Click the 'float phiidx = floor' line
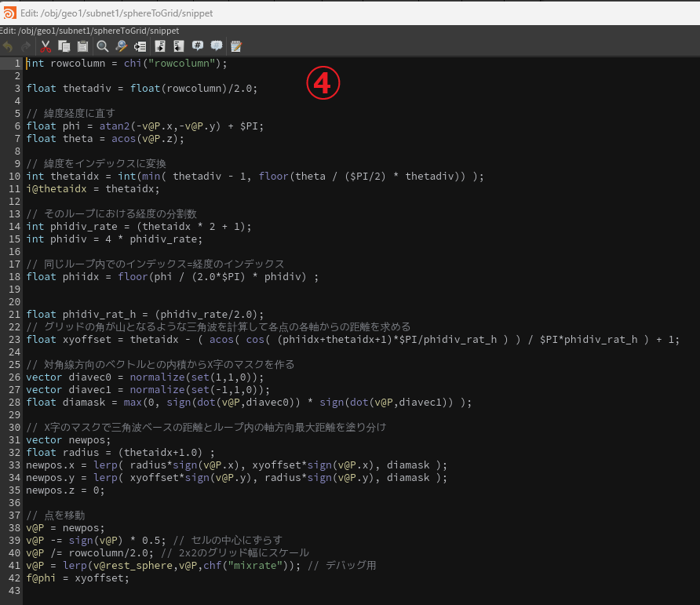This screenshot has width=700, height=605. pos(173,277)
